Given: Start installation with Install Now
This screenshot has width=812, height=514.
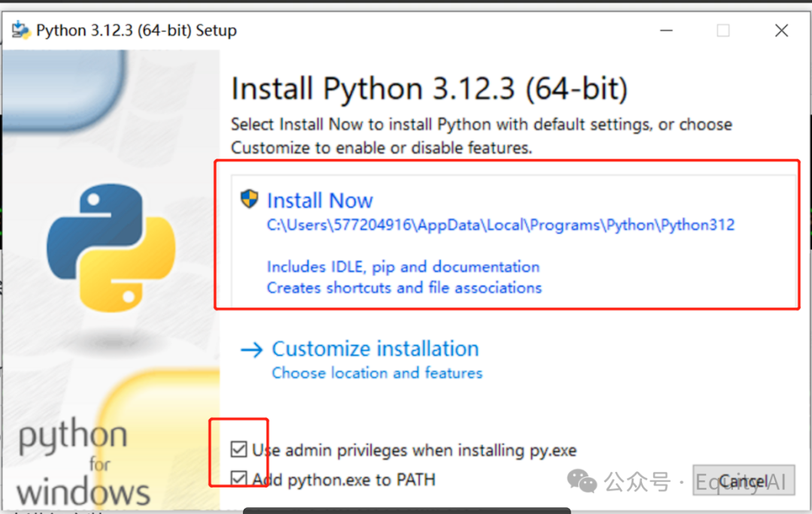Looking at the screenshot, I should pos(320,201).
